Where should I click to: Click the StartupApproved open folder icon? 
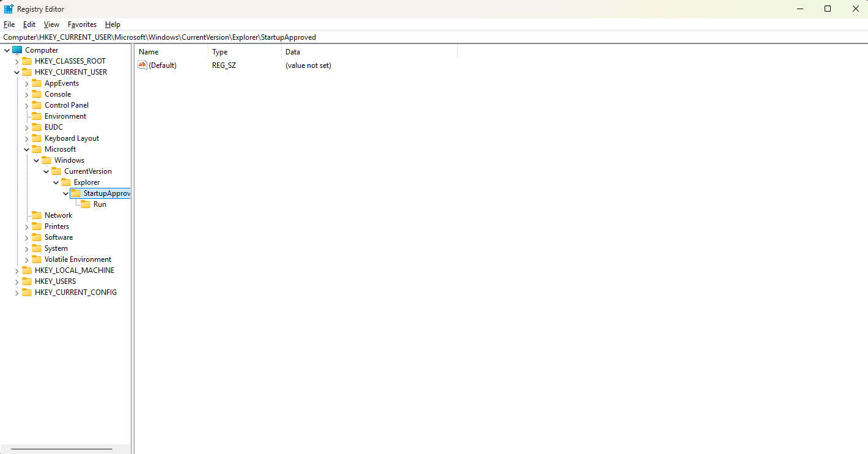(x=77, y=193)
